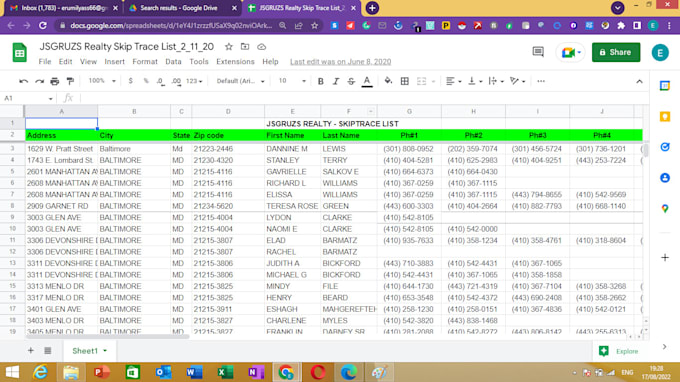Image resolution: width=680 pixels, height=382 pixels.
Task: Open Calendar in side panel
Action: (x=665, y=86)
